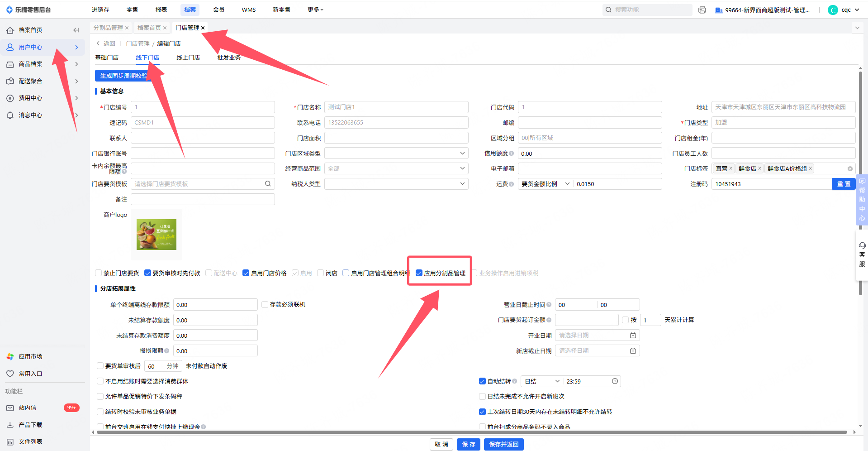The height and width of the screenshot is (451, 868).
Task: Click the clock icon for 自动结转 time
Action: [615, 381]
